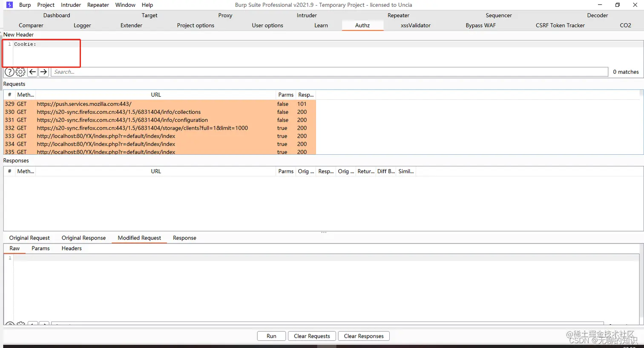Switch to the Repeater tab

tap(398, 15)
